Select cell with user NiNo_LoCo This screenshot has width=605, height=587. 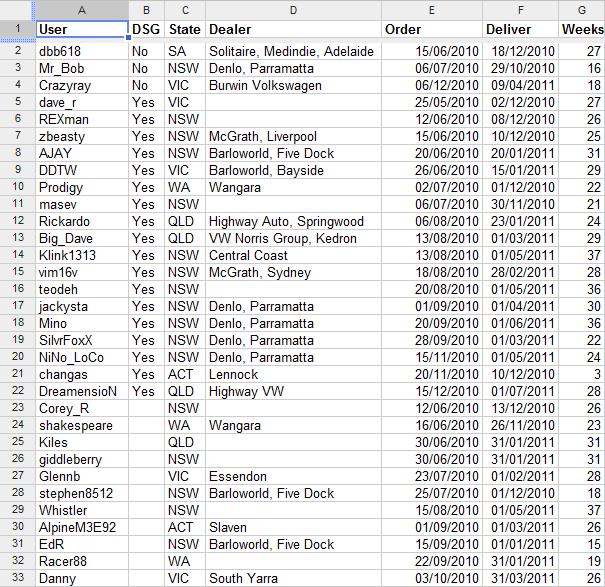(x=82, y=357)
